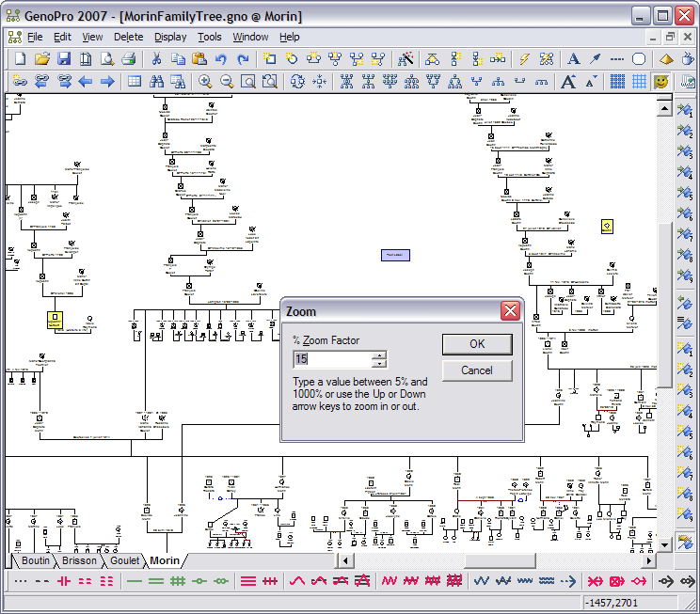Switch to the Boutin tab
The width and height of the screenshot is (700, 614).
35,560
